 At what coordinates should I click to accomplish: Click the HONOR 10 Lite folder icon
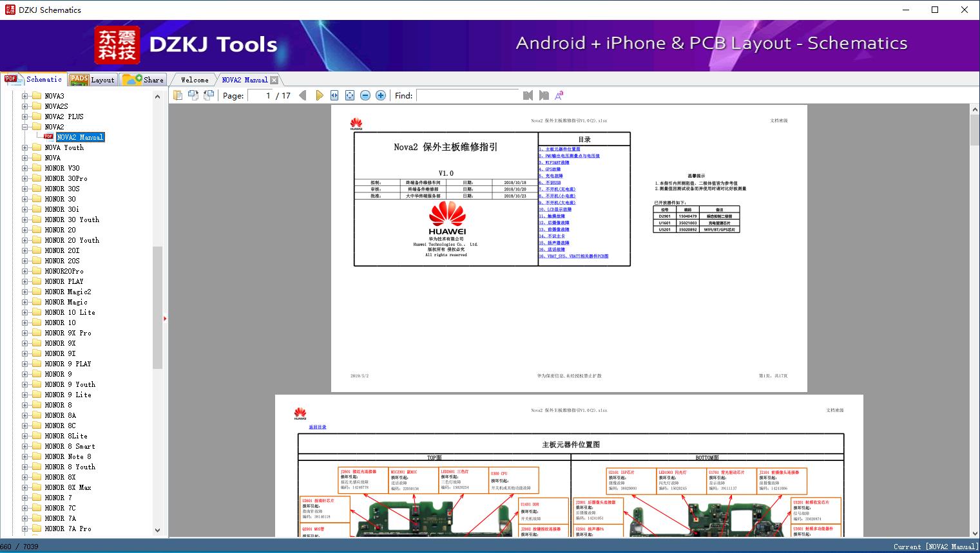coord(37,312)
